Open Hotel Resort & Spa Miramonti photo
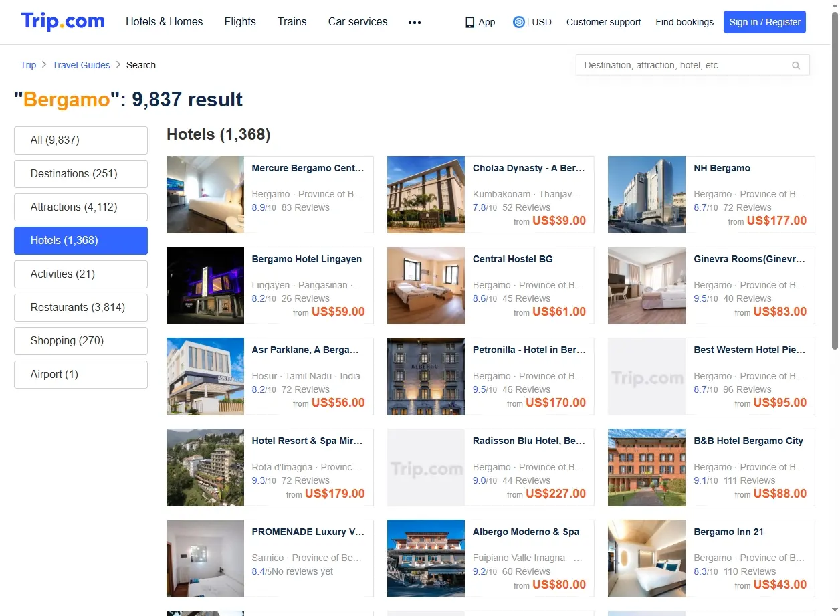The width and height of the screenshot is (840, 616). pos(205,468)
